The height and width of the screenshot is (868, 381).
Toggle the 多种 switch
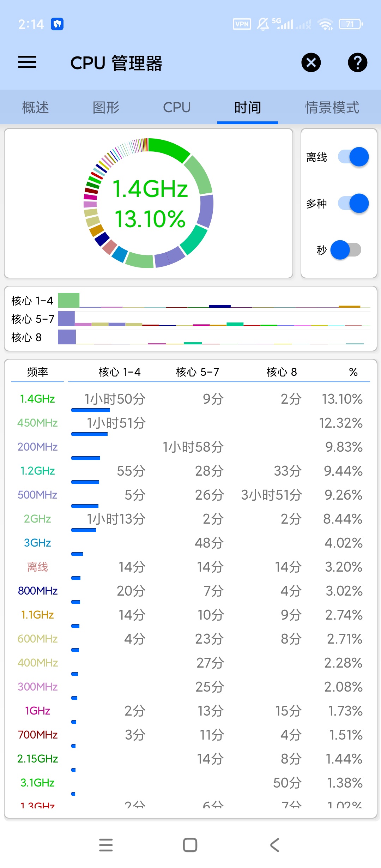click(353, 203)
